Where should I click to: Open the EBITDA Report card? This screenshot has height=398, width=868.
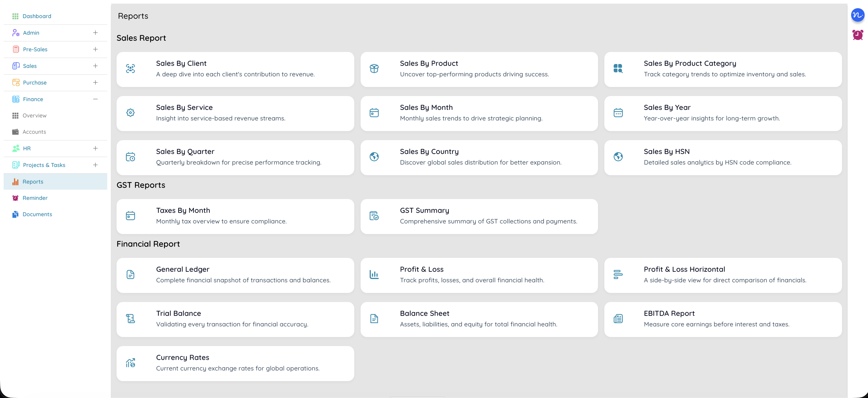coord(723,319)
